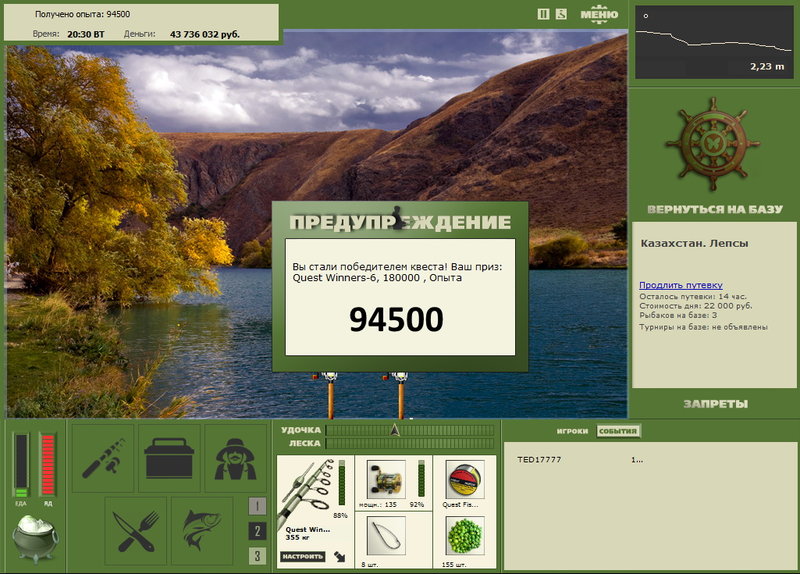Click Получено опыта: 94500 text
800x574 pixels.
[x=82, y=14]
